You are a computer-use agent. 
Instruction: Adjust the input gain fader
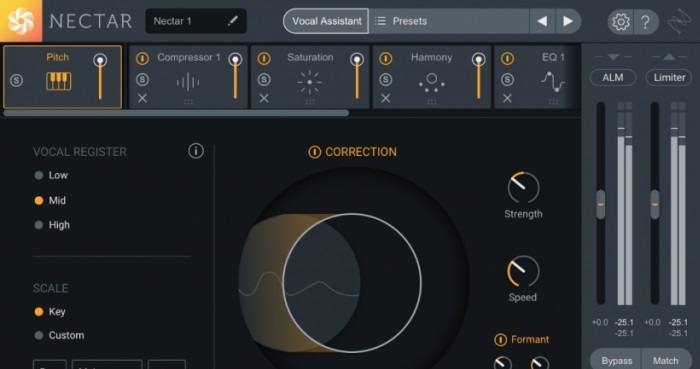(x=601, y=204)
